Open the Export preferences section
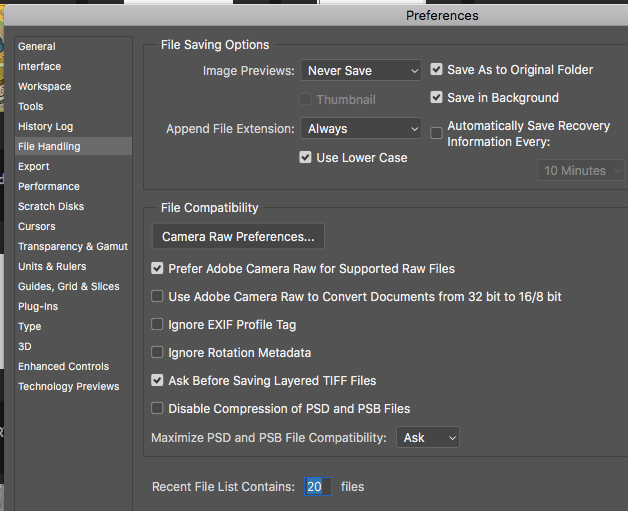 click(x=34, y=167)
